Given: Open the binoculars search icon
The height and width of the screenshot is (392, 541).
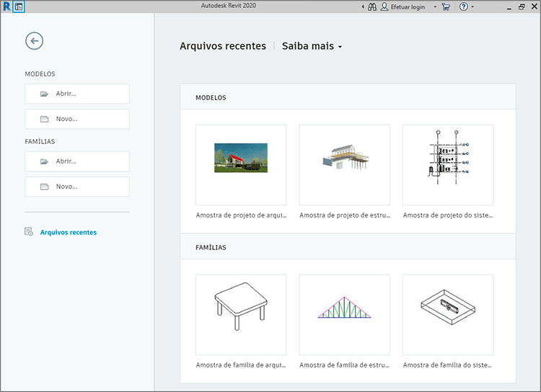Looking at the screenshot, I should click(372, 7).
